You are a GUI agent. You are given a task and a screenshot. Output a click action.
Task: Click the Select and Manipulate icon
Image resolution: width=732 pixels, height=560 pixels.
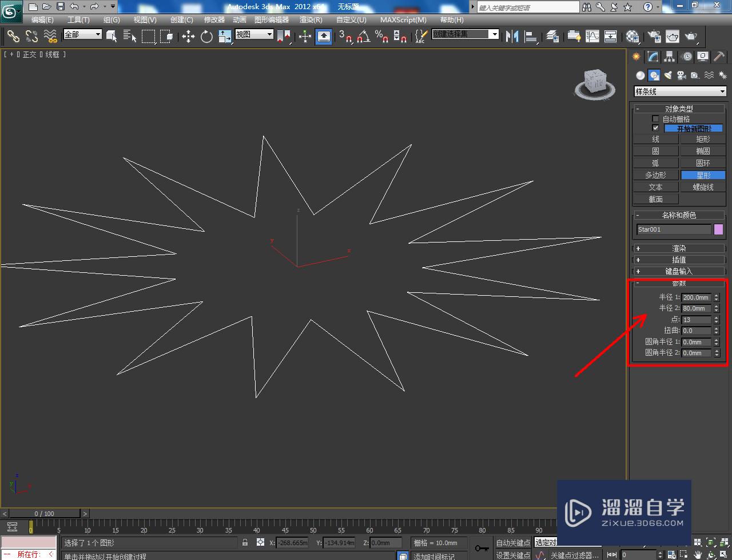[x=305, y=36]
